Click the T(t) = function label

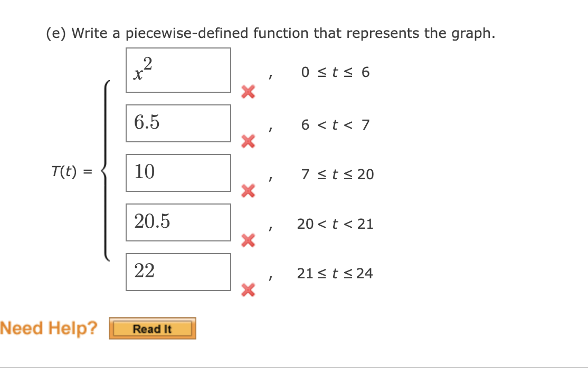point(72,171)
